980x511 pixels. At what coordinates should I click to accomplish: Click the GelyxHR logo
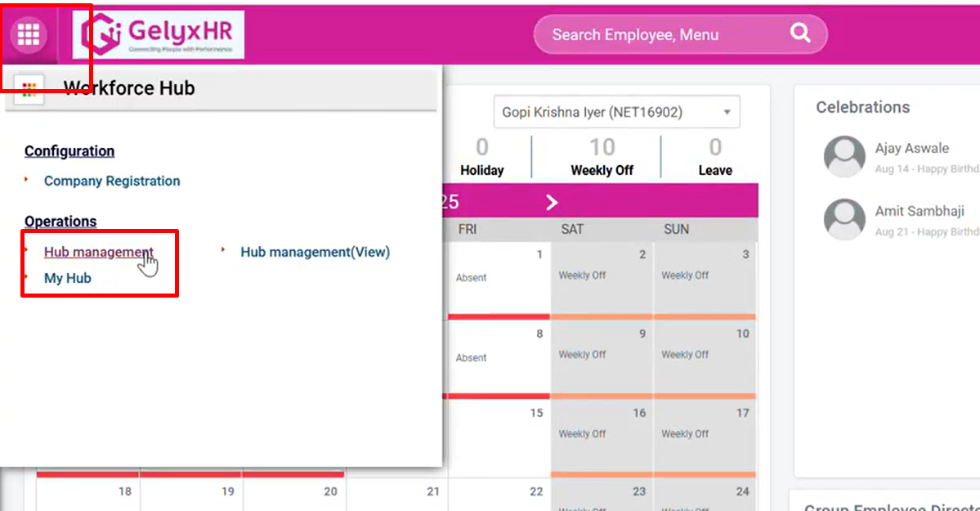(x=159, y=34)
